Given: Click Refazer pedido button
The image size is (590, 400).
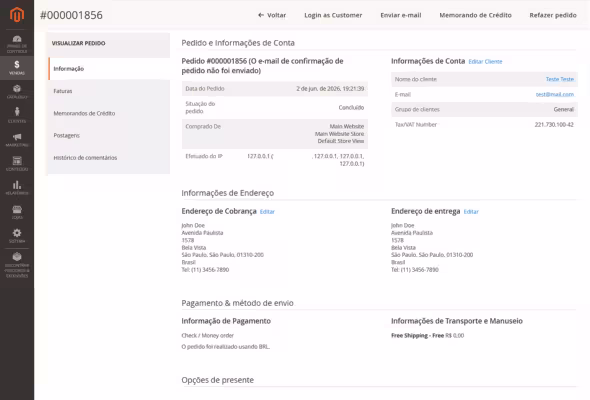Looking at the screenshot, I should (x=553, y=15).
